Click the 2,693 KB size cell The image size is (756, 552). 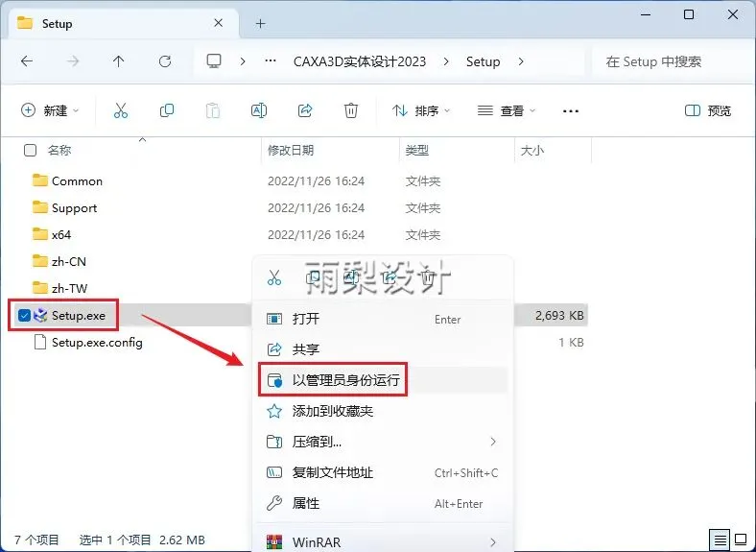click(559, 316)
